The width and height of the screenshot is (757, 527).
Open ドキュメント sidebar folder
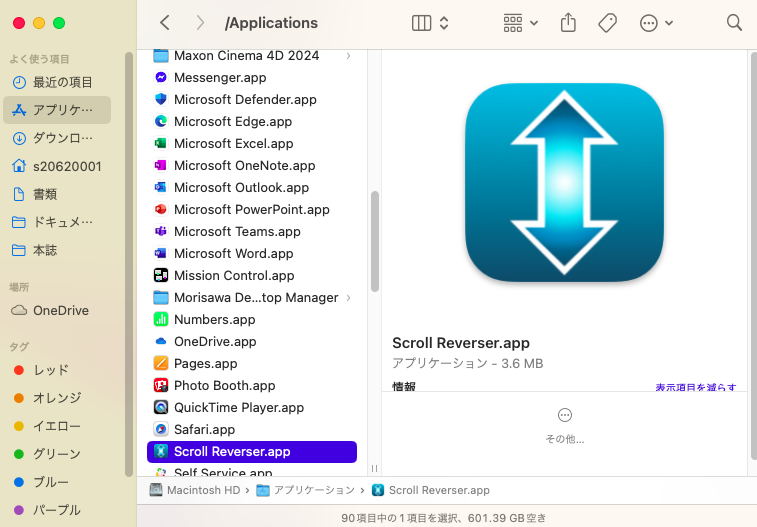(x=57, y=222)
